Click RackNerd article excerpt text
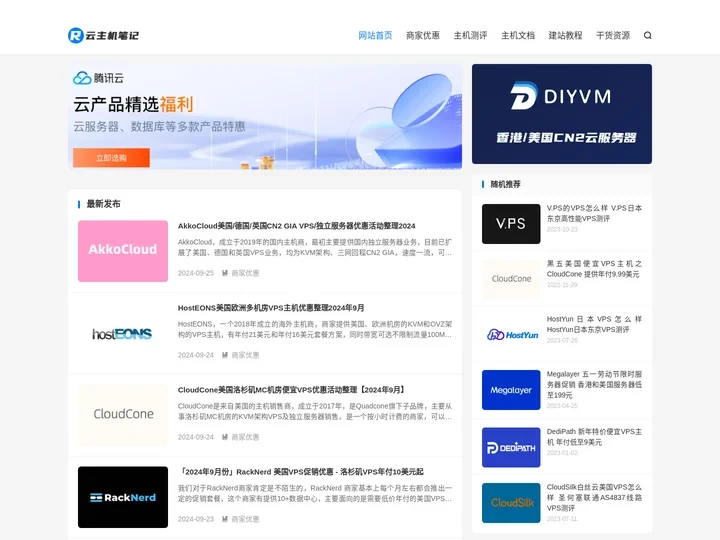The height and width of the screenshot is (540, 720). (315, 493)
